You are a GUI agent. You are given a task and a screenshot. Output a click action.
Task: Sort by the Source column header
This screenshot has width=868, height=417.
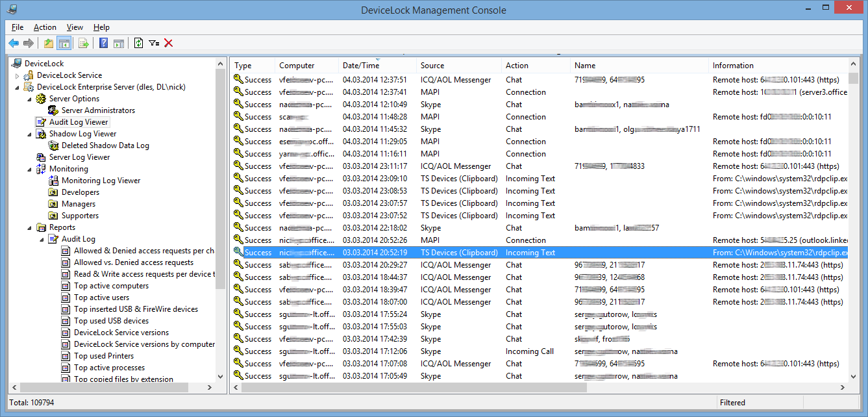460,66
